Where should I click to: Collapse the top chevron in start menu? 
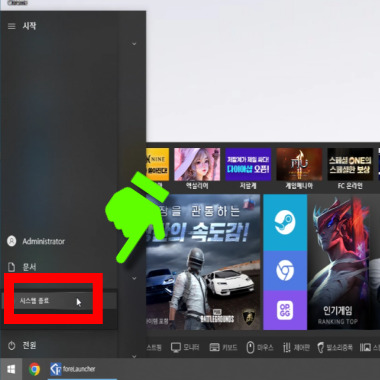[x=134, y=44]
